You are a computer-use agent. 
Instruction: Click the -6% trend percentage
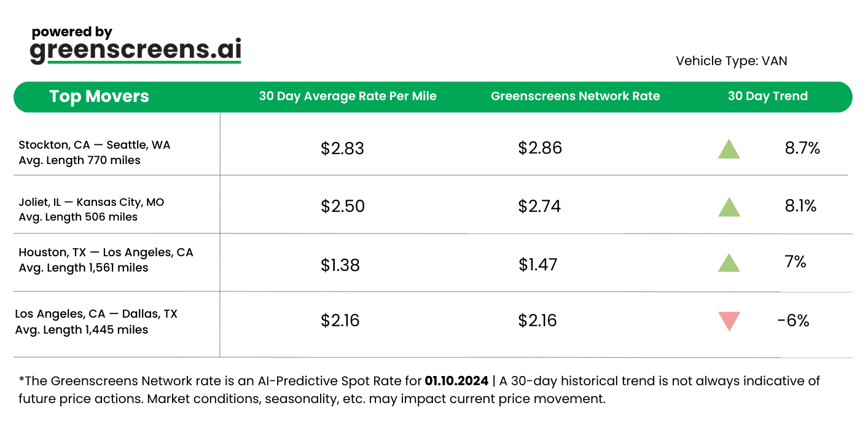tap(793, 321)
